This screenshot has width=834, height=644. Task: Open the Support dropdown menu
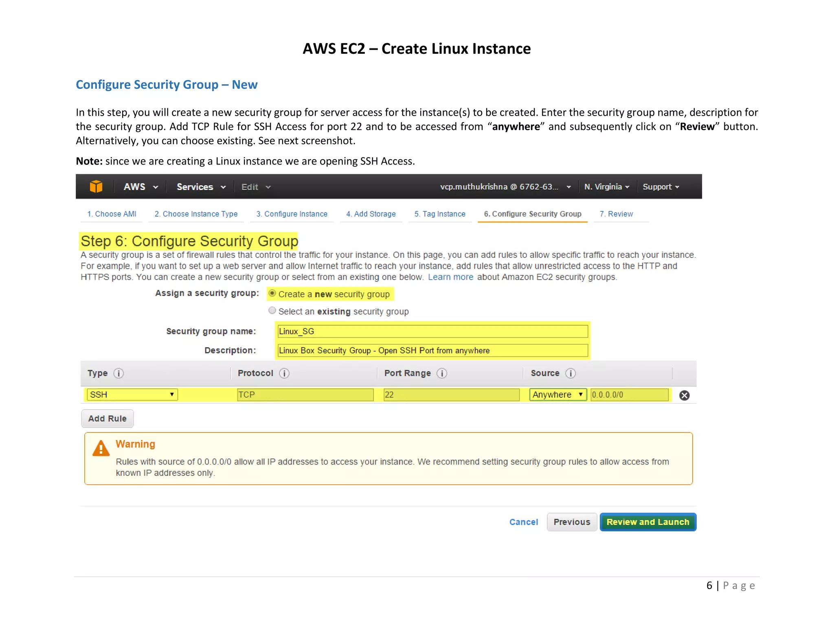(x=661, y=187)
